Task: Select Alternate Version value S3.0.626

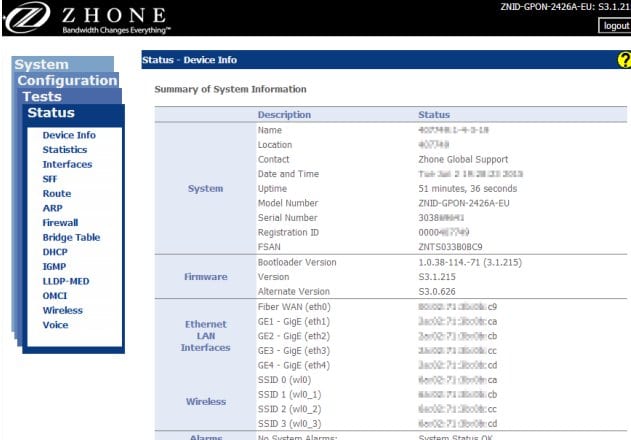Action: (x=437, y=291)
